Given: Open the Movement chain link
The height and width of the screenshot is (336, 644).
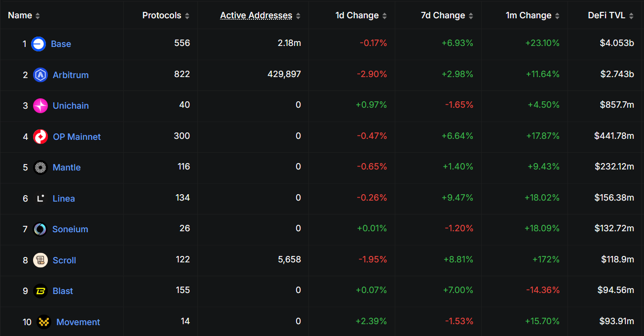Looking at the screenshot, I should tap(78, 322).
